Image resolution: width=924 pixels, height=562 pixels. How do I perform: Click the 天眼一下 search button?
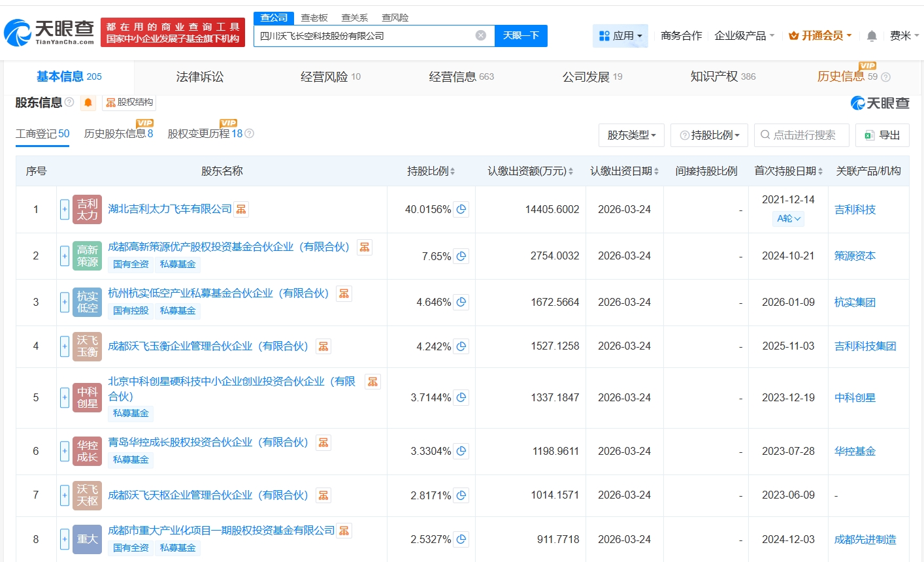point(521,35)
